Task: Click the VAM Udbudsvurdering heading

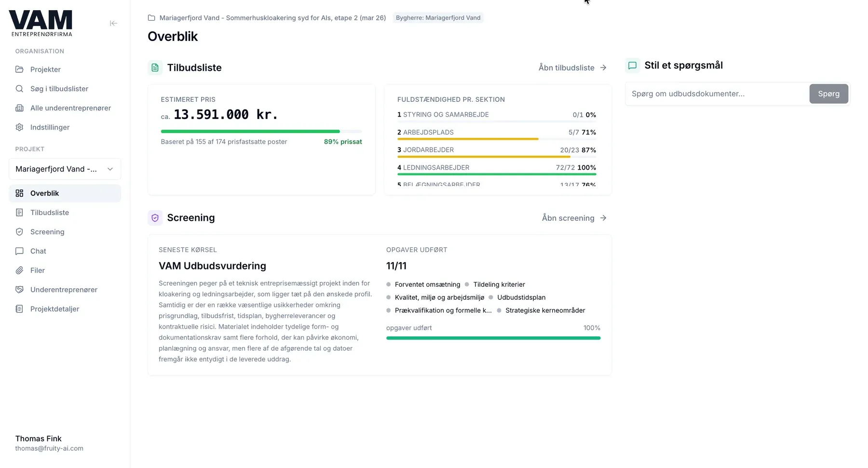Action: pos(212,266)
